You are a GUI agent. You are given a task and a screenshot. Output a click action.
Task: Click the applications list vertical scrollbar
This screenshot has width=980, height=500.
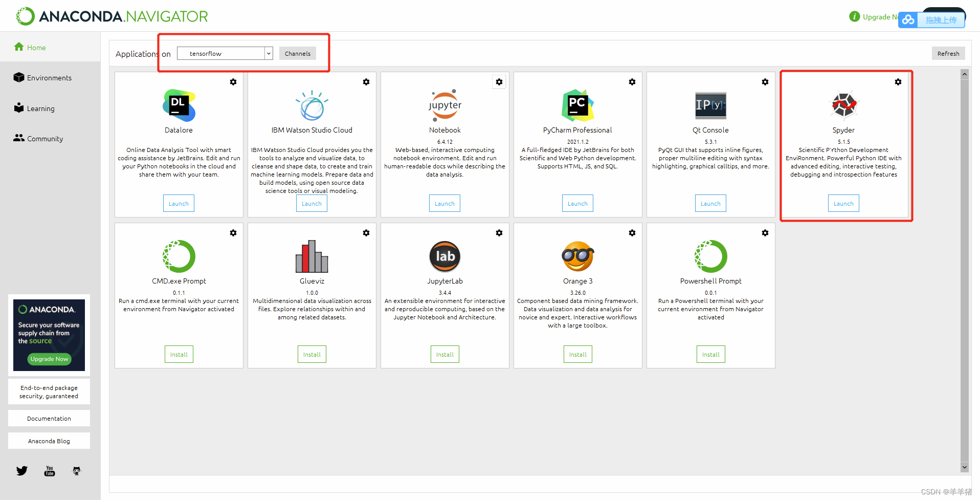pos(965,270)
